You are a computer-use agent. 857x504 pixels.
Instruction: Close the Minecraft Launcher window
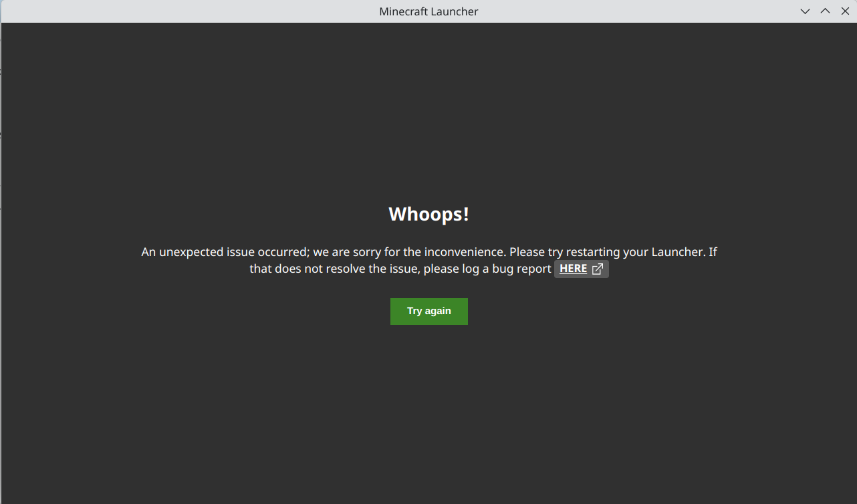(845, 11)
